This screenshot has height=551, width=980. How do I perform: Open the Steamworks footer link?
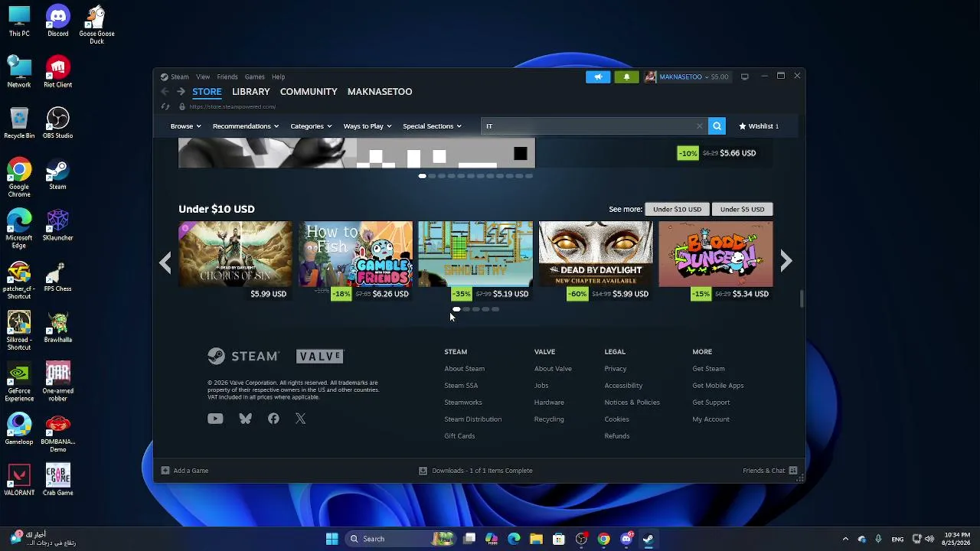click(463, 403)
